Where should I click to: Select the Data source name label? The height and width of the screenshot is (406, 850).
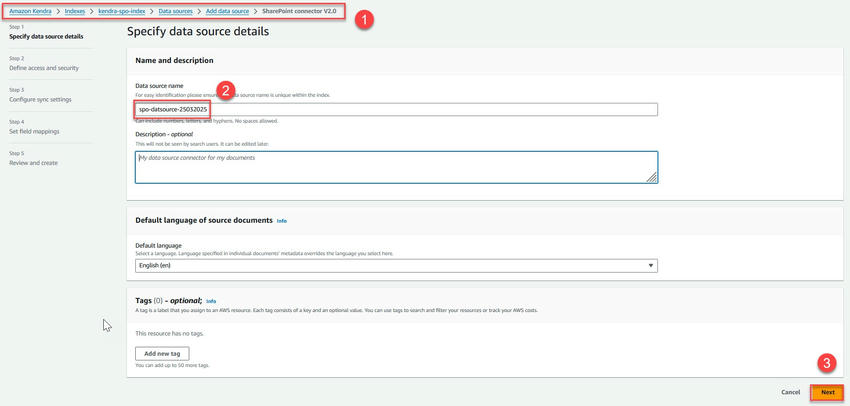pyautogui.click(x=159, y=86)
